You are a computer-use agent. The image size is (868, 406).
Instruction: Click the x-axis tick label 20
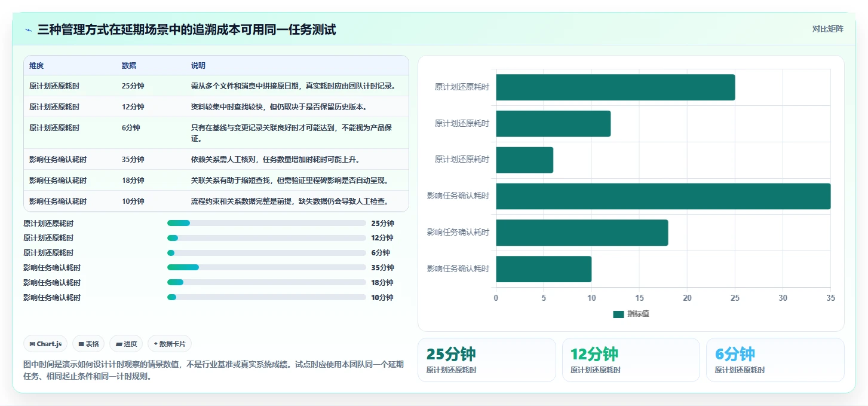[687, 298]
